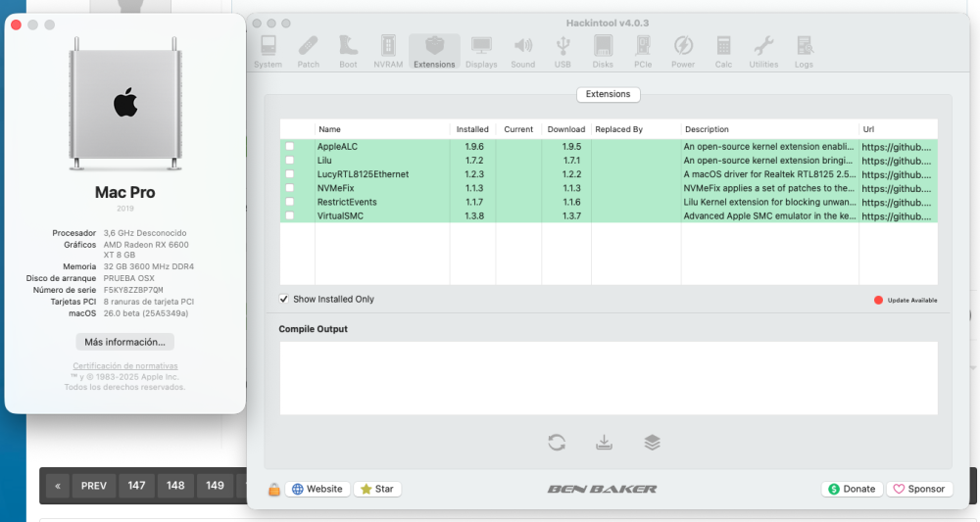Click the Mac Pro tower image

point(125,103)
